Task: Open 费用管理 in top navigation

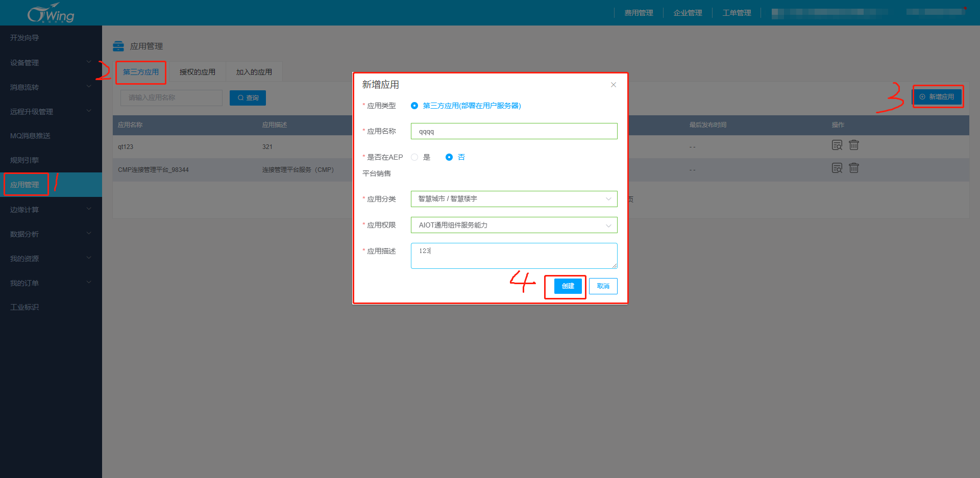Action: tap(639, 13)
